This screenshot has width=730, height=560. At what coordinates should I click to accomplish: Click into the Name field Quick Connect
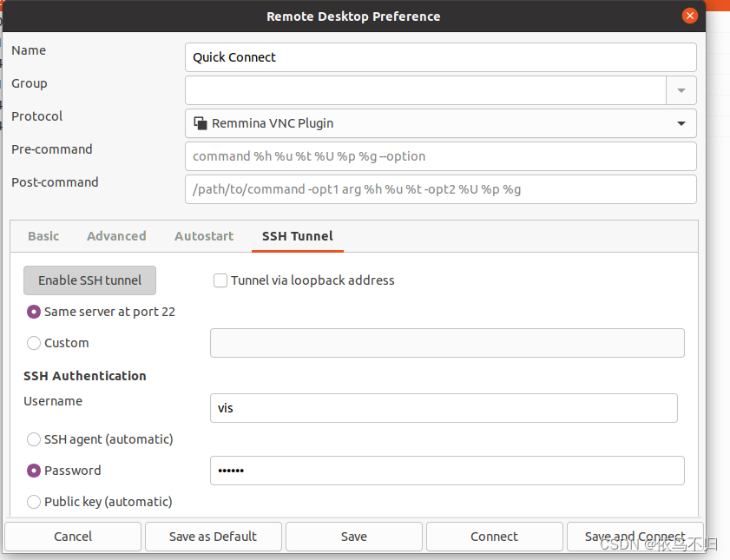pyautogui.click(x=440, y=57)
